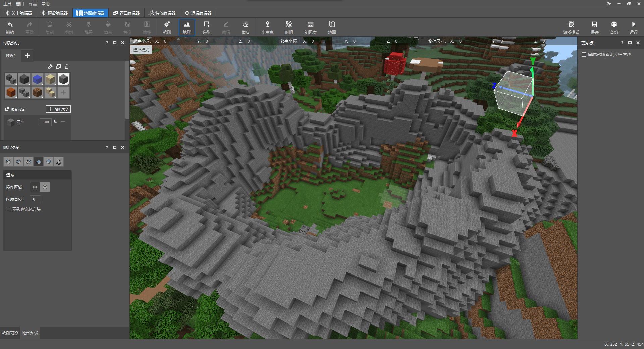Select the 选取 selection tool

click(x=207, y=28)
